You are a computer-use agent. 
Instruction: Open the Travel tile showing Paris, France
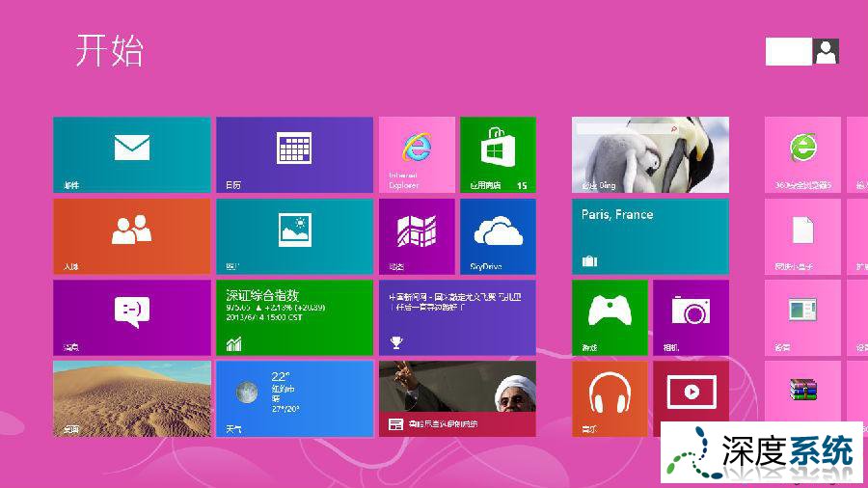650,236
